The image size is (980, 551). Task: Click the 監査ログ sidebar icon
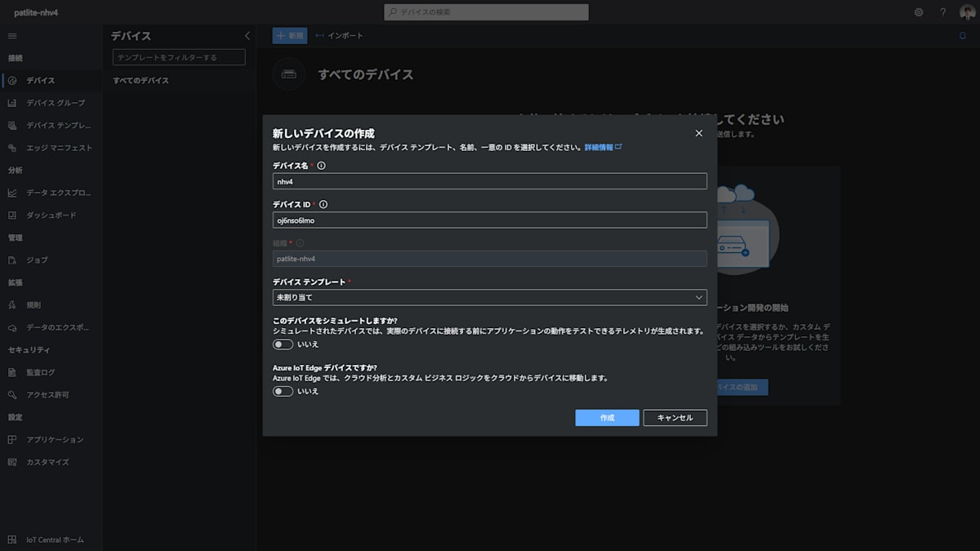pyautogui.click(x=12, y=372)
